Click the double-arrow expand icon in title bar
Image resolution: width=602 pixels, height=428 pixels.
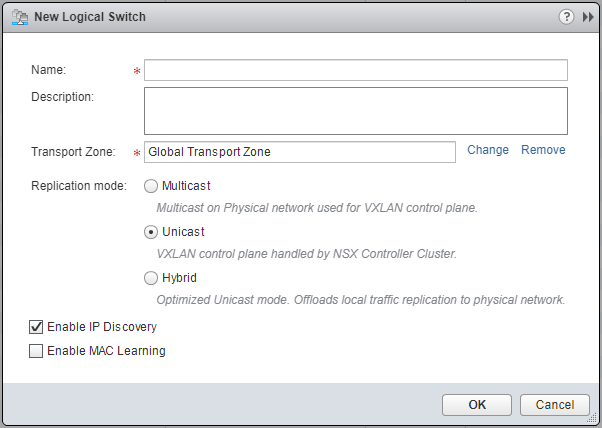(x=588, y=17)
